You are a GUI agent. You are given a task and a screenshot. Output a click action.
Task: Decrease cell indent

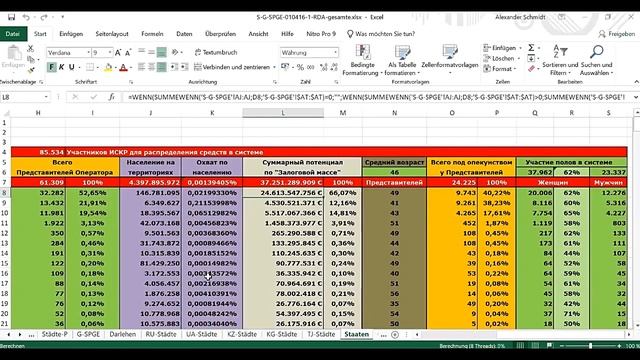[174, 67]
